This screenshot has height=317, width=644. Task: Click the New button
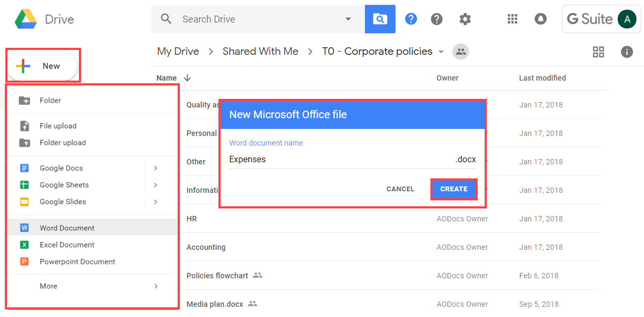click(x=43, y=66)
